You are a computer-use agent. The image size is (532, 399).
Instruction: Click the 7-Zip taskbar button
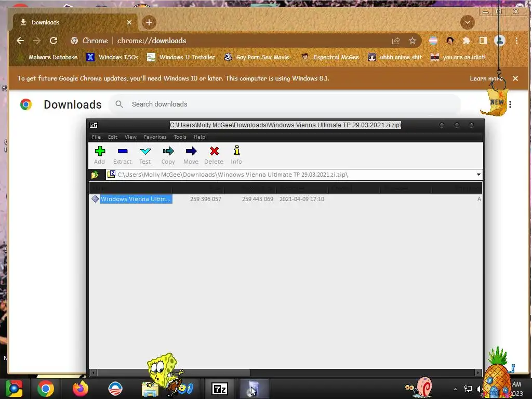click(220, 389)
